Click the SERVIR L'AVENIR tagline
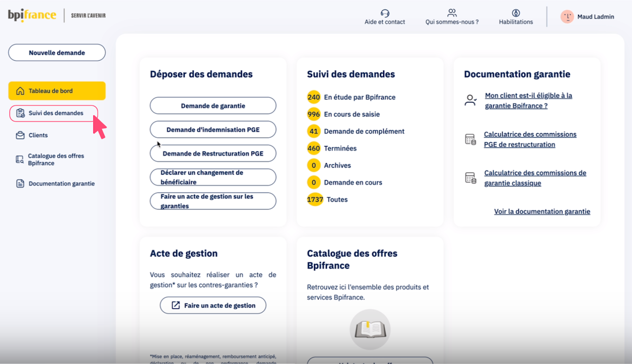The image size is (632, 364). [88, 15]
